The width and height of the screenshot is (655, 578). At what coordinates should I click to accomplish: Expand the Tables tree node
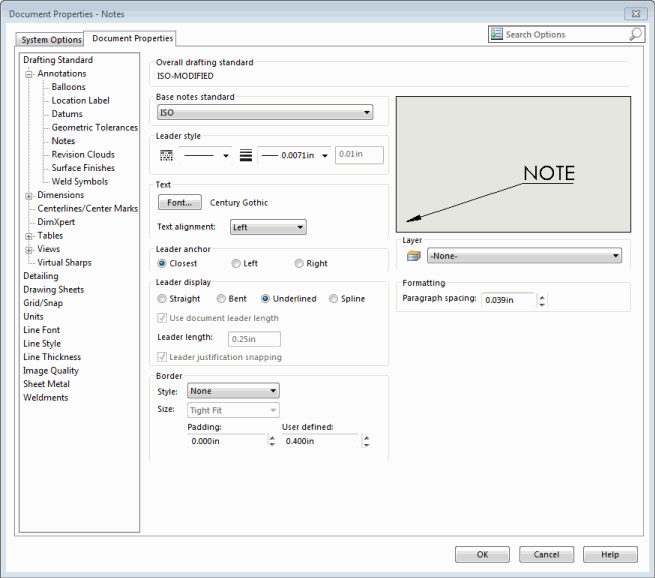(x=29, y=236)
